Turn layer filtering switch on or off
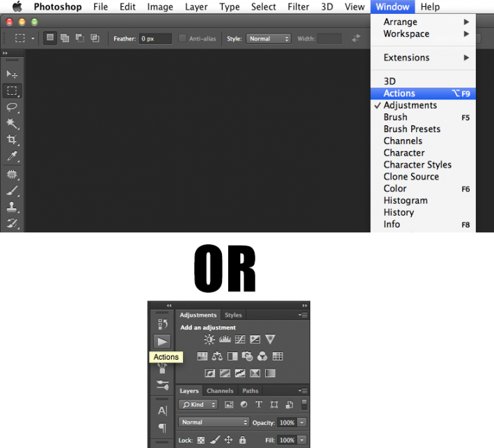 tap(304, 405)
